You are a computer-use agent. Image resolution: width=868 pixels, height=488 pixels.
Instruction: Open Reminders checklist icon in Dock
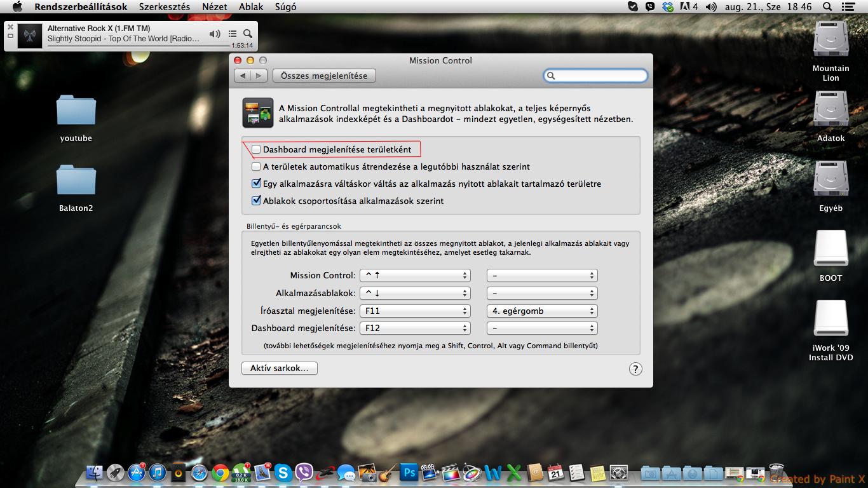click(x=577, y=473)
